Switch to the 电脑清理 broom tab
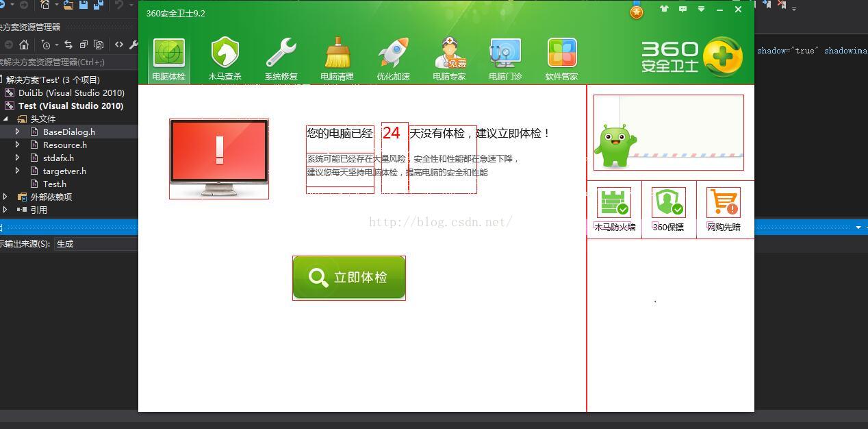This screenshot has height=429, width=868. (337, 61)
